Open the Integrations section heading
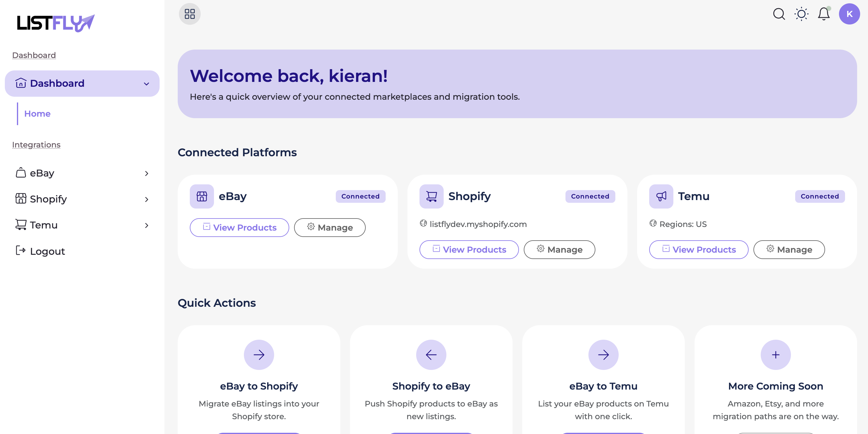Viewport: 868px width, 434px height. point(36,144)
